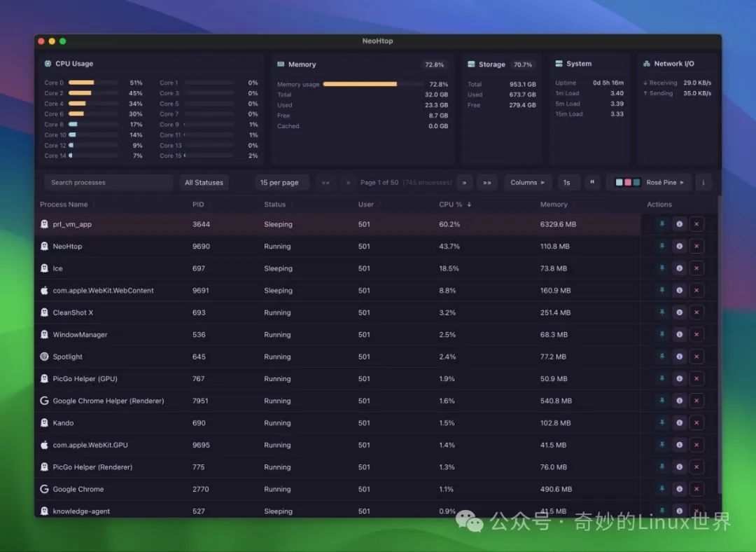
Task: Click the Core 2 usage bar
Action: [93, 93]
